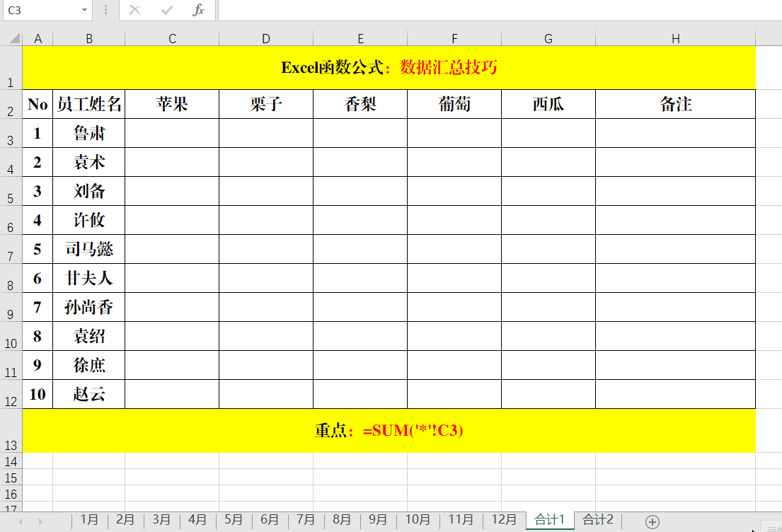Switch to the 3月 sheet tab
Viewport: 782px width, 532px height.
point(161,520)
